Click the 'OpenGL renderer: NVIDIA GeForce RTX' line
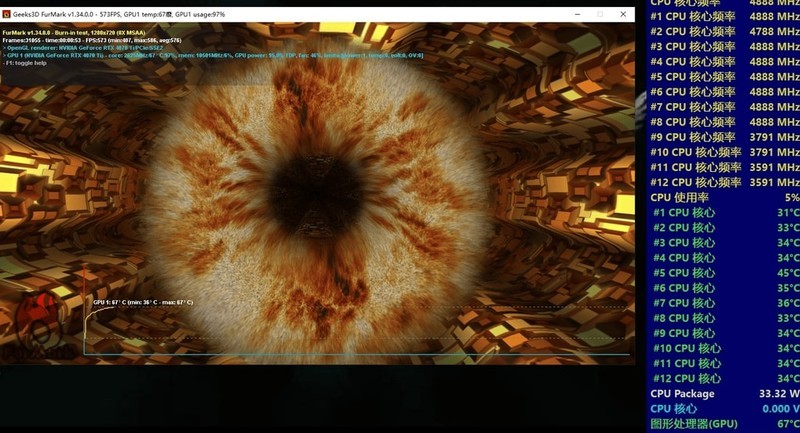The image size is (800, 433). [83, 48]
